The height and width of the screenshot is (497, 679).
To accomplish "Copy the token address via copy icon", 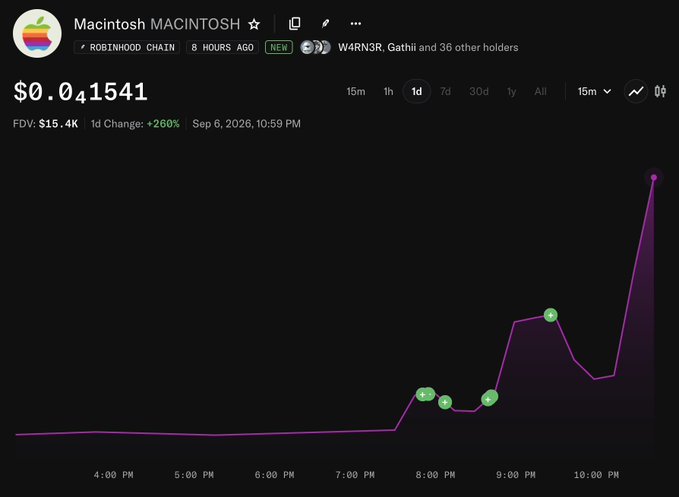I will (x=294, y=24).
